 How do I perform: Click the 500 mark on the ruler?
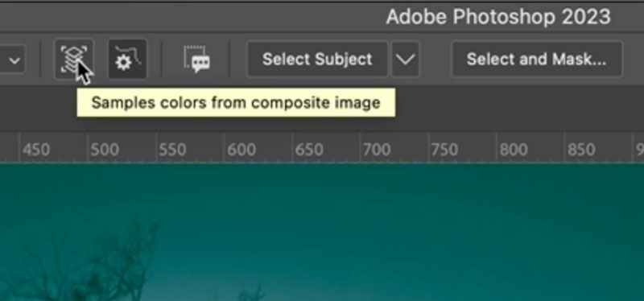coord(105,150)
